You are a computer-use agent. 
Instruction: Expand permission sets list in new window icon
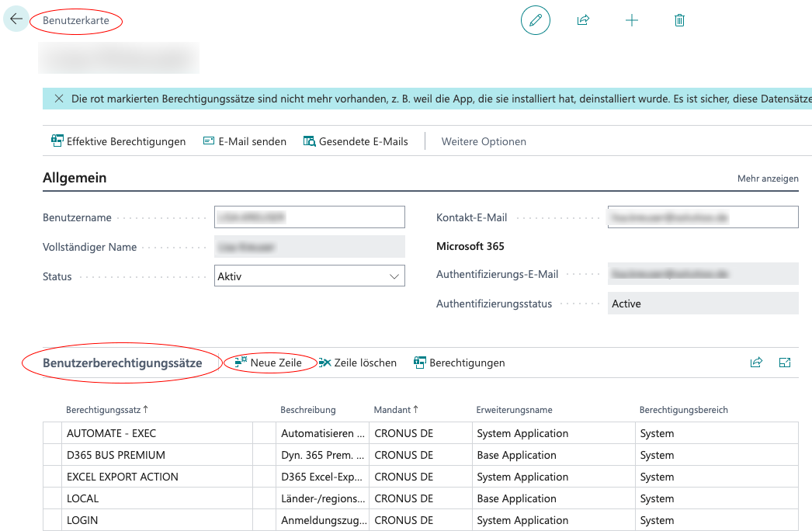coord(785,363)
